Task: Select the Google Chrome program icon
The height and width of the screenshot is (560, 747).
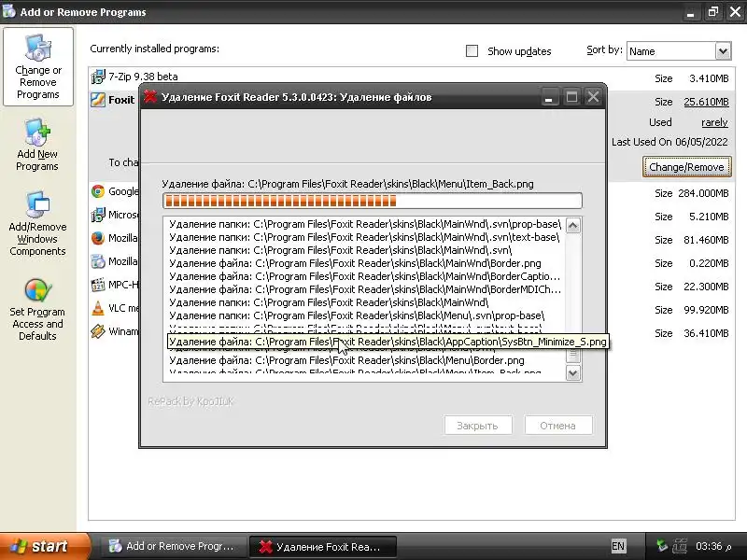Action: pos(98,191)
